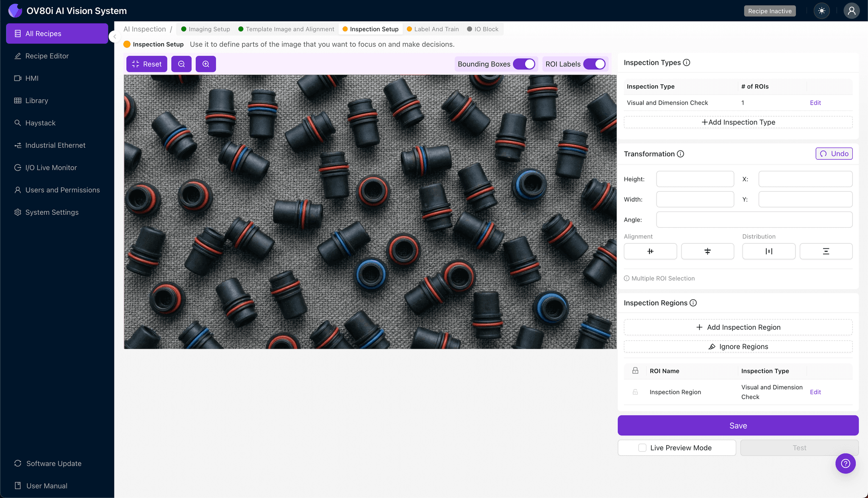Toggle the light/dark theme sun icon
The width and height of the screenshot is (868, 498).
[x=822, y=11]
